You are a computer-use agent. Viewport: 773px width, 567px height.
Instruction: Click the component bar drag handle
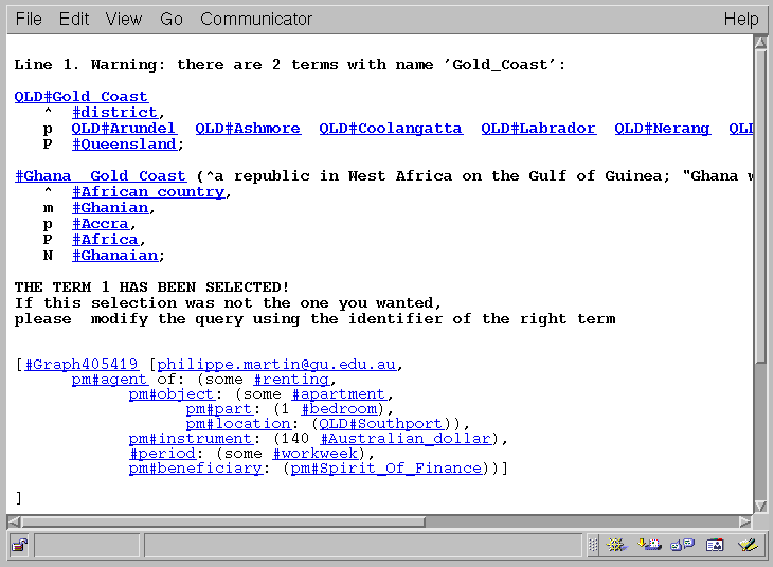[x=593, y=545]
